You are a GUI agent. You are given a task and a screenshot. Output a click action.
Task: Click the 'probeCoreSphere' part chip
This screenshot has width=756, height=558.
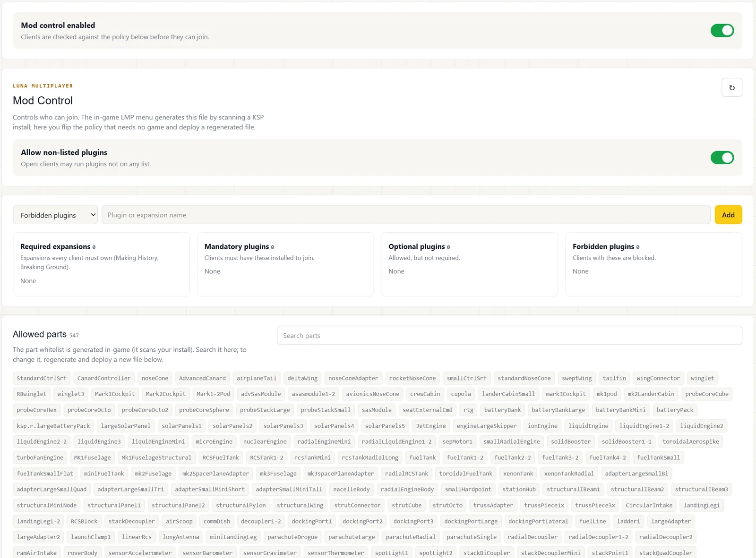pos(204,410)
